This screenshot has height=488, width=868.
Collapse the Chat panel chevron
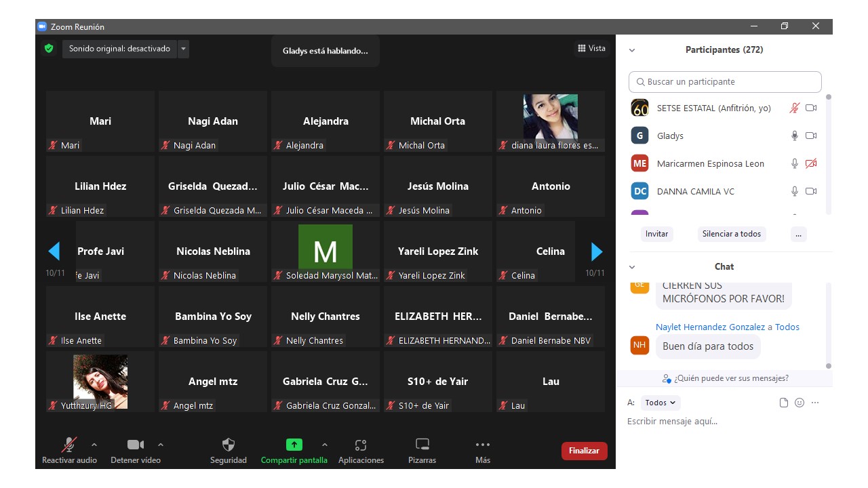[632, 267]
